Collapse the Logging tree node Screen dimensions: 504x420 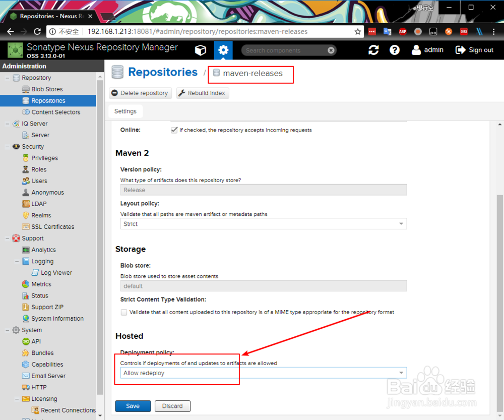click(x=17, y=261)
